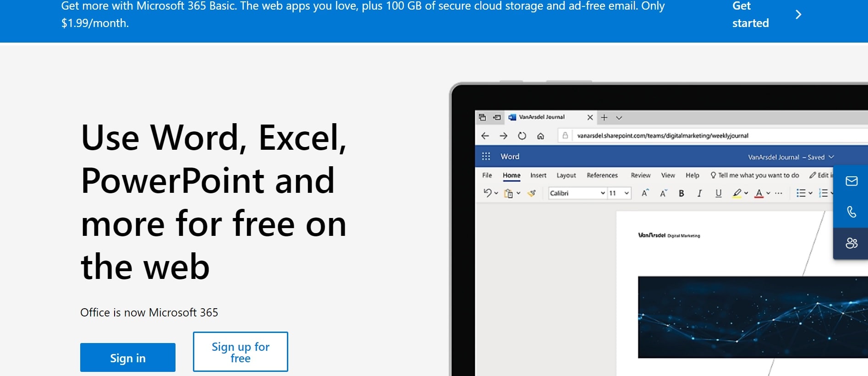
Task: Click the Grow Font icon
Action: pyautogui.click(x=645, y=193)
